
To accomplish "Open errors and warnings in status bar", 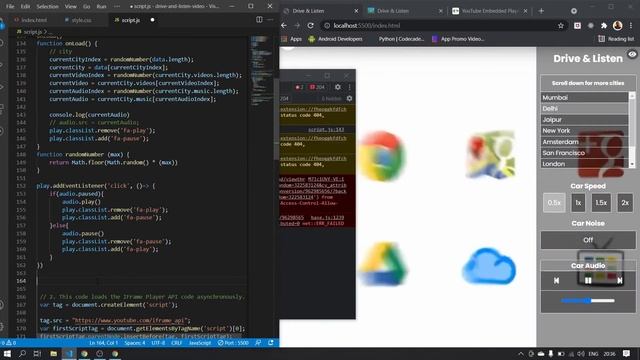I will click(x=9, y=343).
